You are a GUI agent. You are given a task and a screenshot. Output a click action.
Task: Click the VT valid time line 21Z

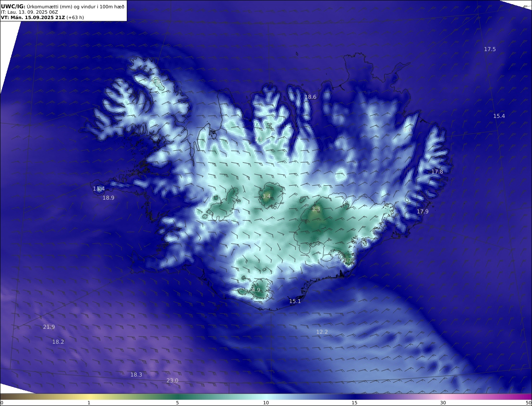click(x=42, y=17)
